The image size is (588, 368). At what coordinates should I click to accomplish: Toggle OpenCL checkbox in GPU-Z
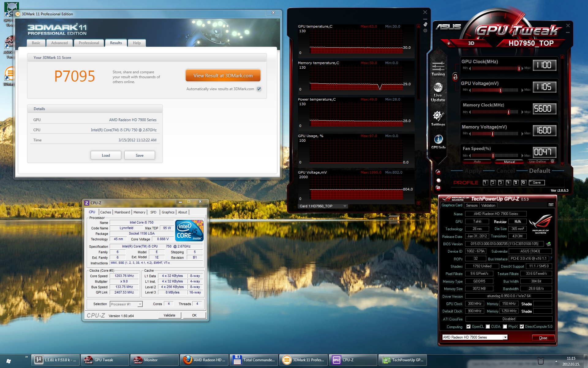pyautogui.click(x=468, y=327)
